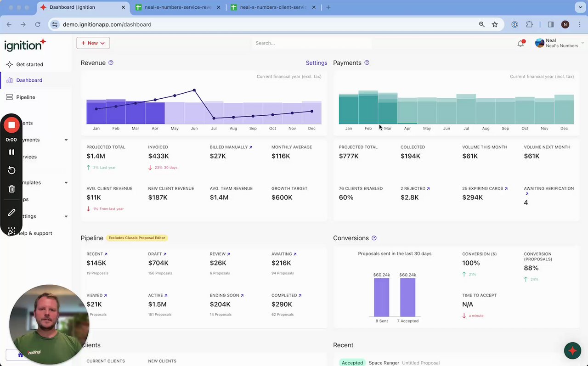This screenshot has height=366, width=588.
Task: Click the Accepted status badge
Action: click(352, 363)
